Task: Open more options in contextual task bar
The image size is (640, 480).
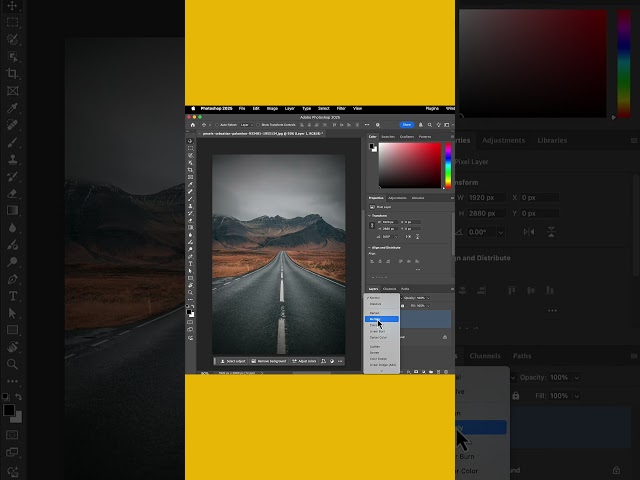Action: coord(340,361)
